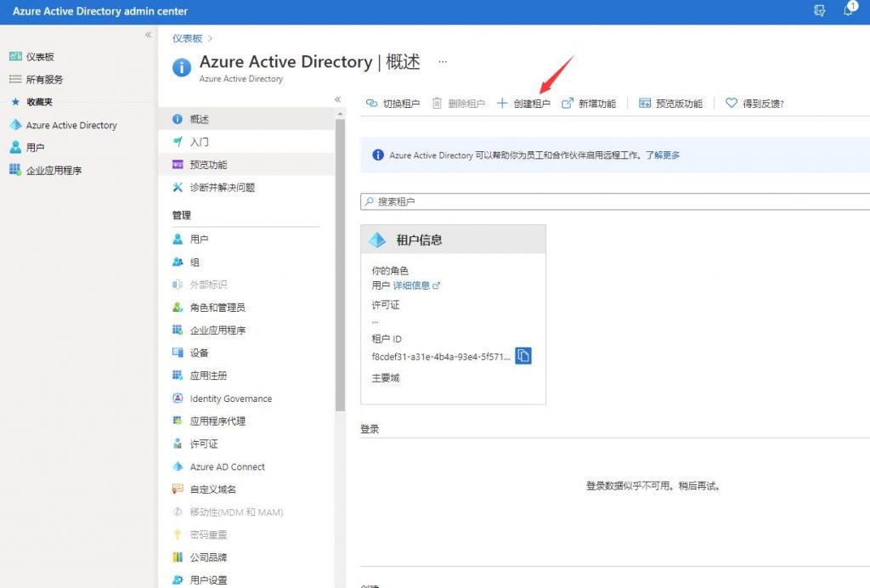Open the ellipsis menu beside 概述 title
This screenshot has width=870, height=588.
(x=442, y=61)
